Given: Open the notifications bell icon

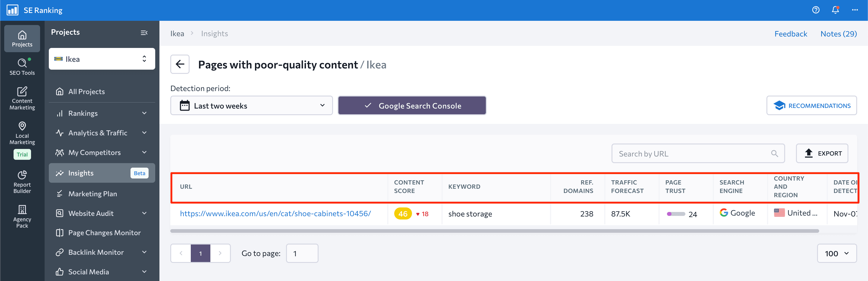Looking at the screenshot, I should click(x=835, y=10).
